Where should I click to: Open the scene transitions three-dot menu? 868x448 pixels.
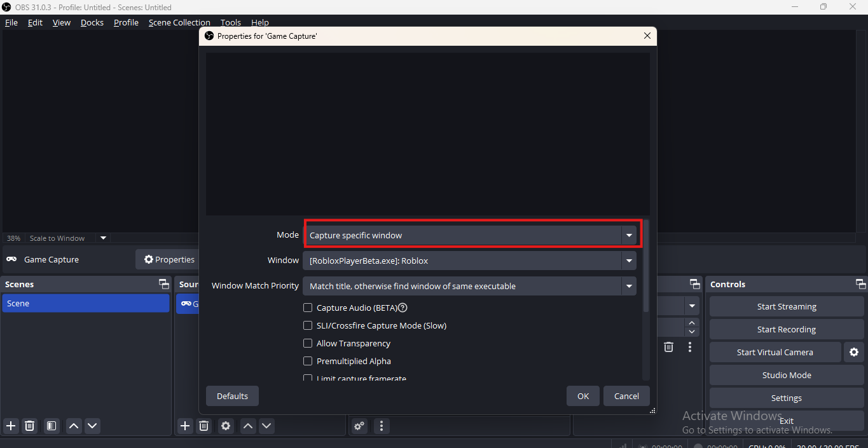point(690,347)
